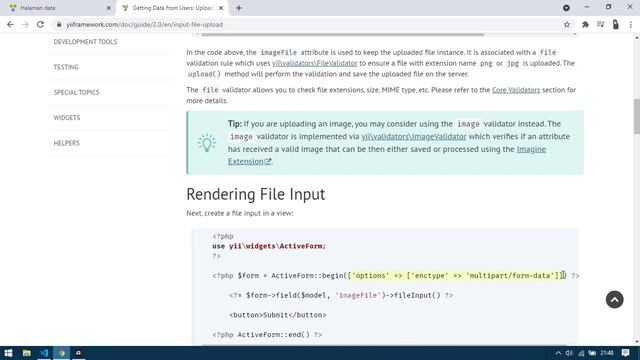
Task: Click the 'use yii\widgets\ActiveForm;' code line
Action: pos(269,246)
